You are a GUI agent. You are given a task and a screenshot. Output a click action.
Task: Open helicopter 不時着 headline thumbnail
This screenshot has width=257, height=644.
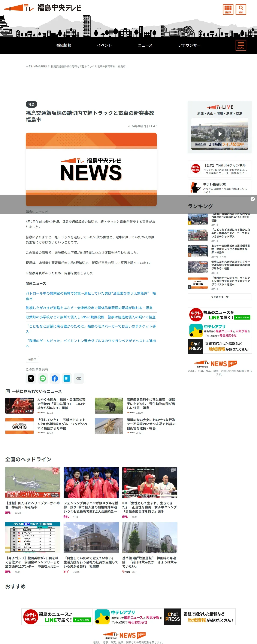coord(33,482)
